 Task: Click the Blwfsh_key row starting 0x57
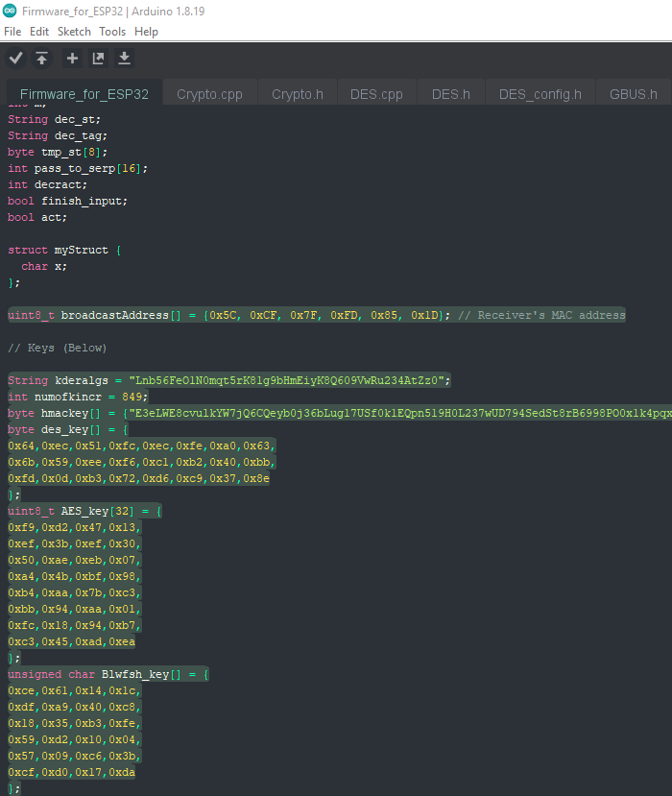click(75, 756)
